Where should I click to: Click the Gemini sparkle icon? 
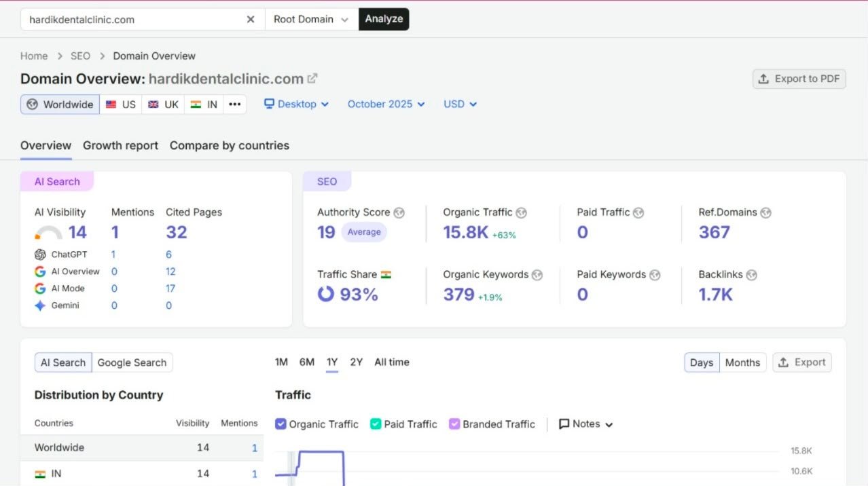(40, 305)
